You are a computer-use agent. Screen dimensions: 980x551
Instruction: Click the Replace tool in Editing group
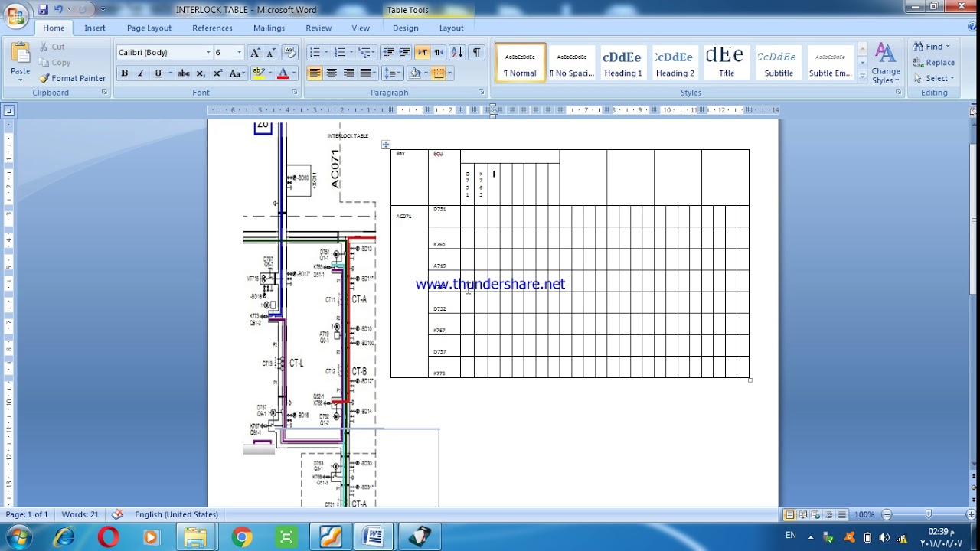(x=933, y=63)
